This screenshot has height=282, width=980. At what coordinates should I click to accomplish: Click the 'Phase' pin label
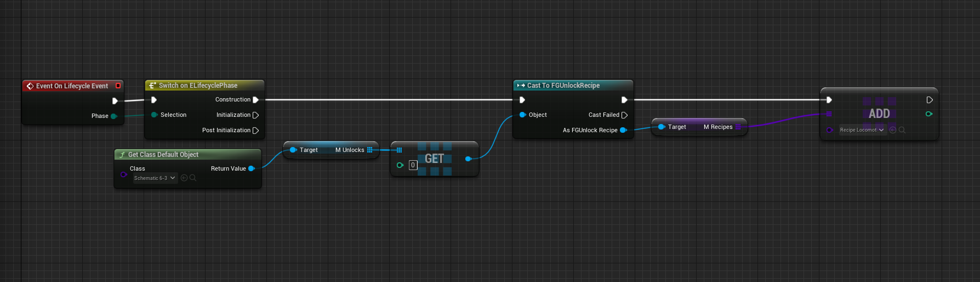100,116
